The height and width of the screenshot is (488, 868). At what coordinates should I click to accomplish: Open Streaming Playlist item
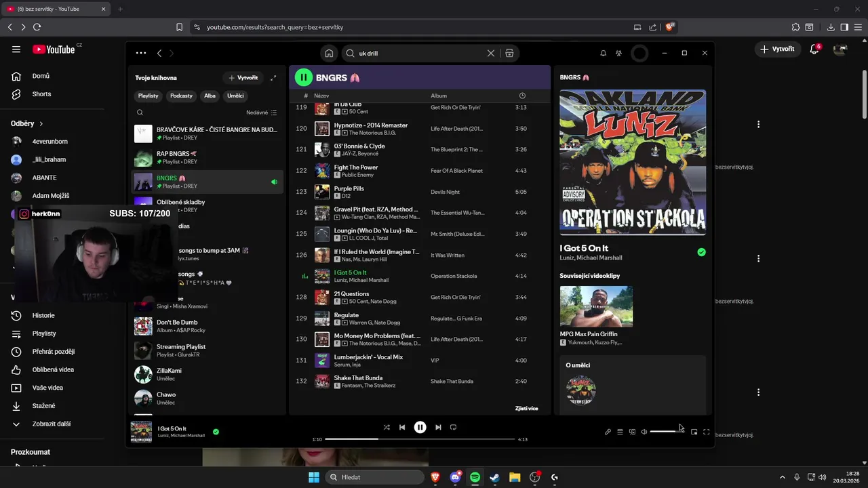(x=205, y=350)
